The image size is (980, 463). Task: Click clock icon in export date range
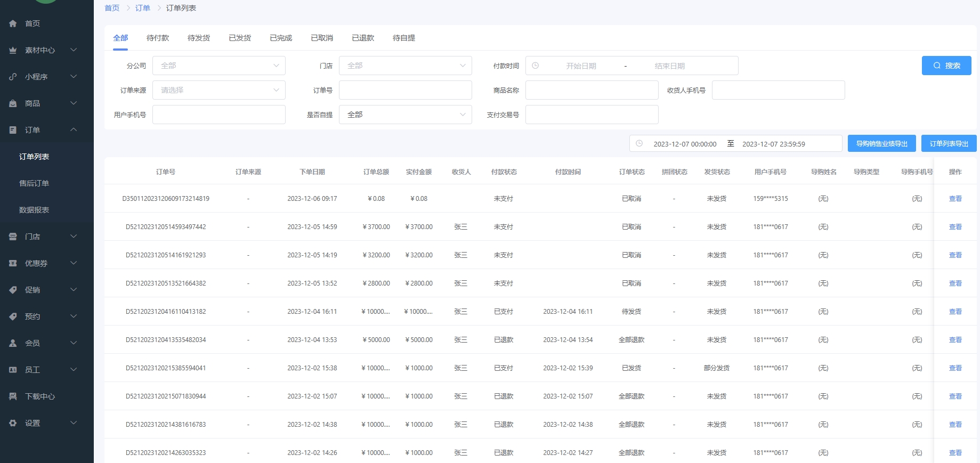pyautogui.click(x=639, y=143)
